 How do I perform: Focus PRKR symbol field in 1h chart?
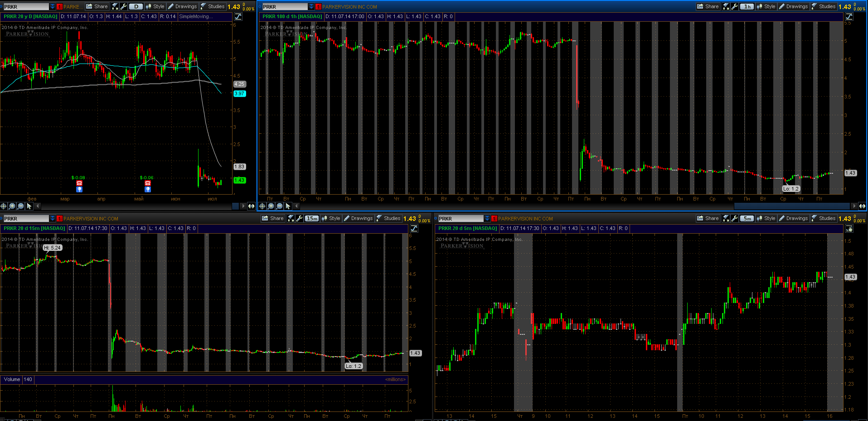click(285, 6)
